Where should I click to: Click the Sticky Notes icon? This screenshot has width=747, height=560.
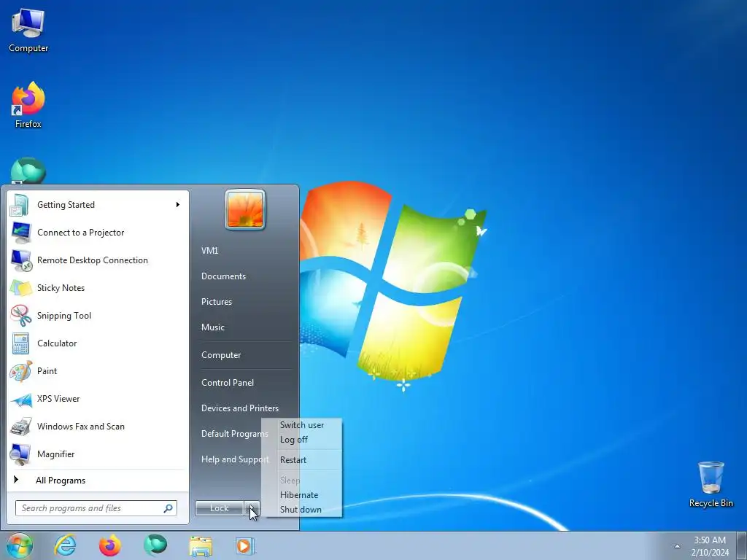[20, 288]
